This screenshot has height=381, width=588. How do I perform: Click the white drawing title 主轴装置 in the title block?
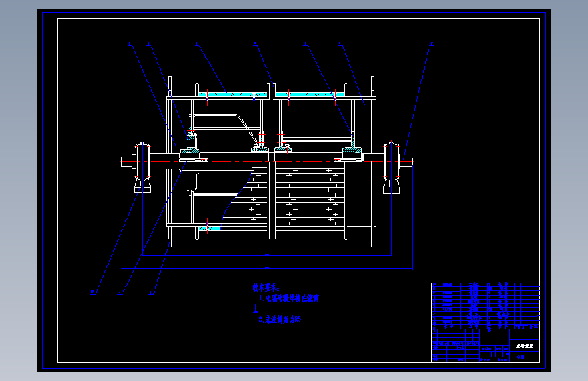pyautogui.click(x=525, y=346)
